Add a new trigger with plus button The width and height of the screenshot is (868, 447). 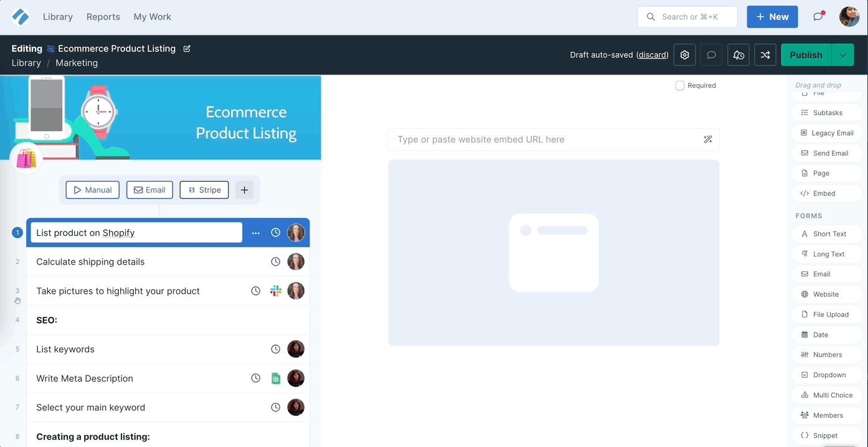[245, 190]
